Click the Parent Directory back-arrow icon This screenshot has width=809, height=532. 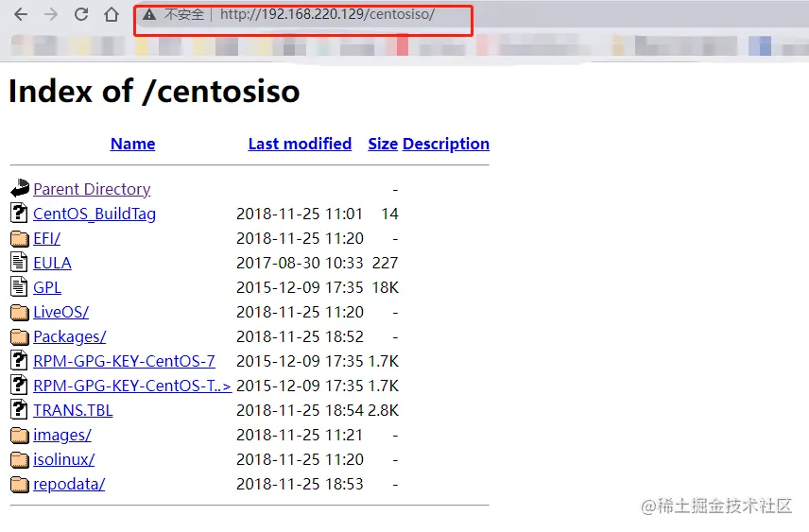[20, 188]
